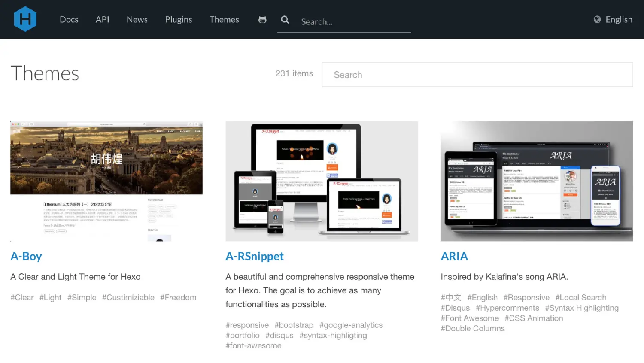
Task: Open the GitHub cat icon link
Action: [262, 20]
